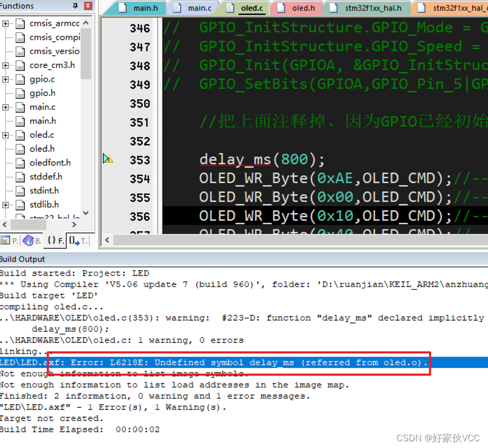Switch to the Books panel tab
Viewport: 488px width, 448px height.
coord(32,240)
